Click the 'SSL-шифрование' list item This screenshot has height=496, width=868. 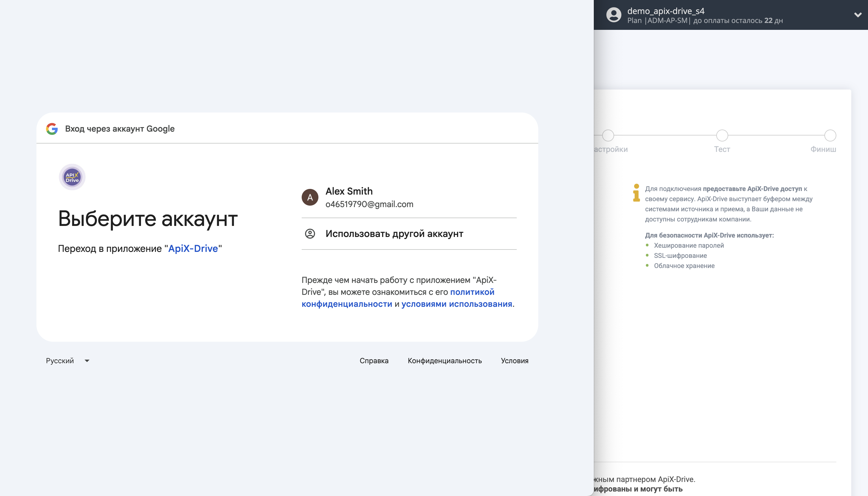point(680,255)
